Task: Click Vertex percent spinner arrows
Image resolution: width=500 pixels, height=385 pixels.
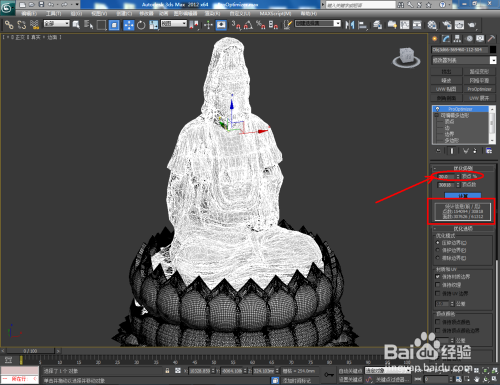Action: click(458, 176)
